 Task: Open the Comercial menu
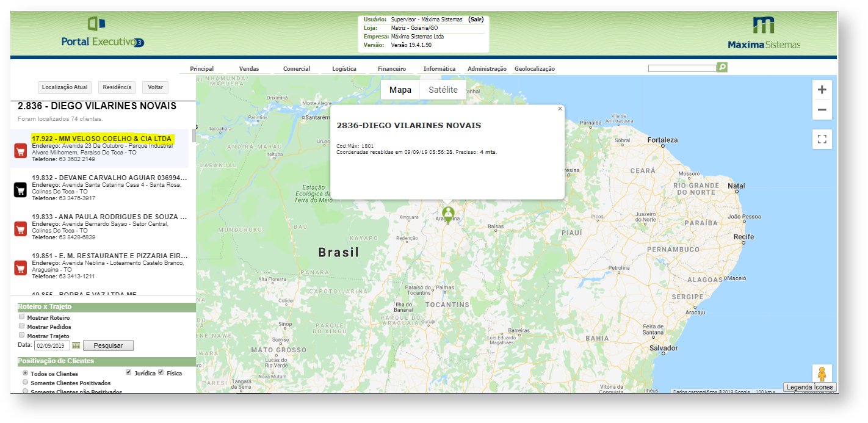tap(297, 69)
